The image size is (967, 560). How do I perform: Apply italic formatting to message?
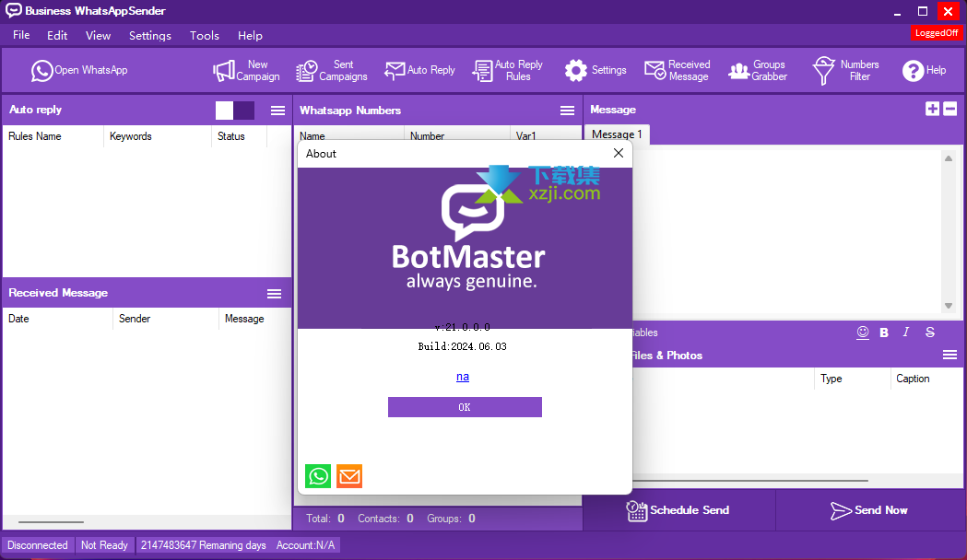(906, 332)
